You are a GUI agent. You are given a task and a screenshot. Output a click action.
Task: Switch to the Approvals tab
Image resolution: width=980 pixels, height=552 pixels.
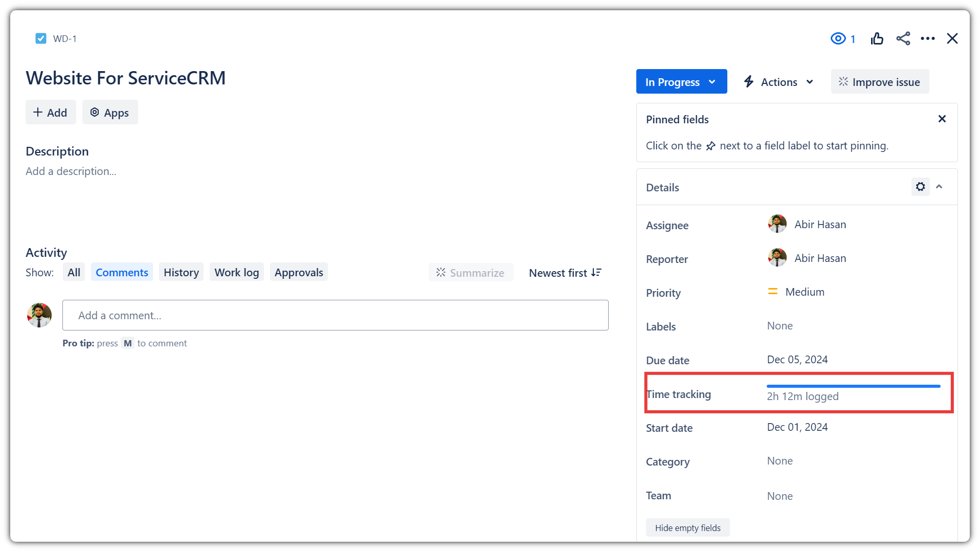pos(299,272)
